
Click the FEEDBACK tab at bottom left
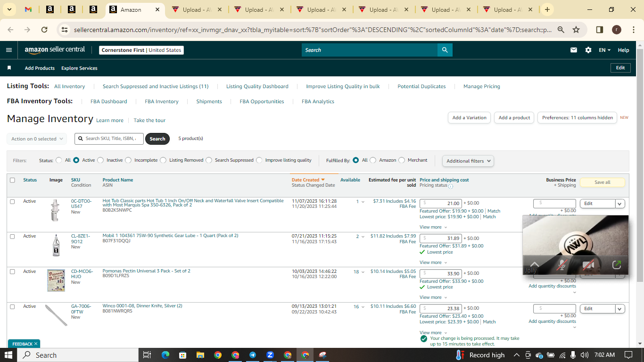point(24,344)
